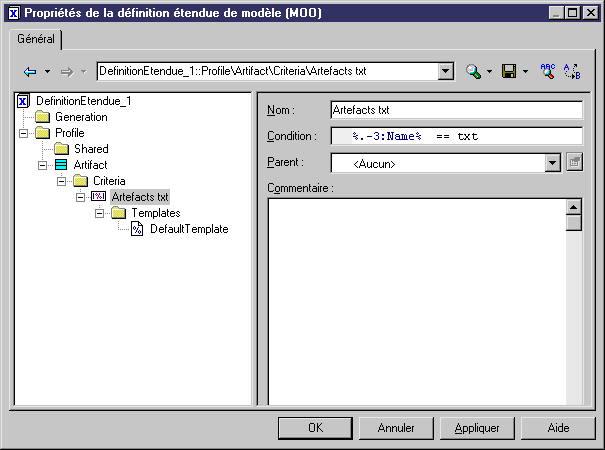Click the Nom text field
Viewport: 605px width, 450px height.
point(455,110)
